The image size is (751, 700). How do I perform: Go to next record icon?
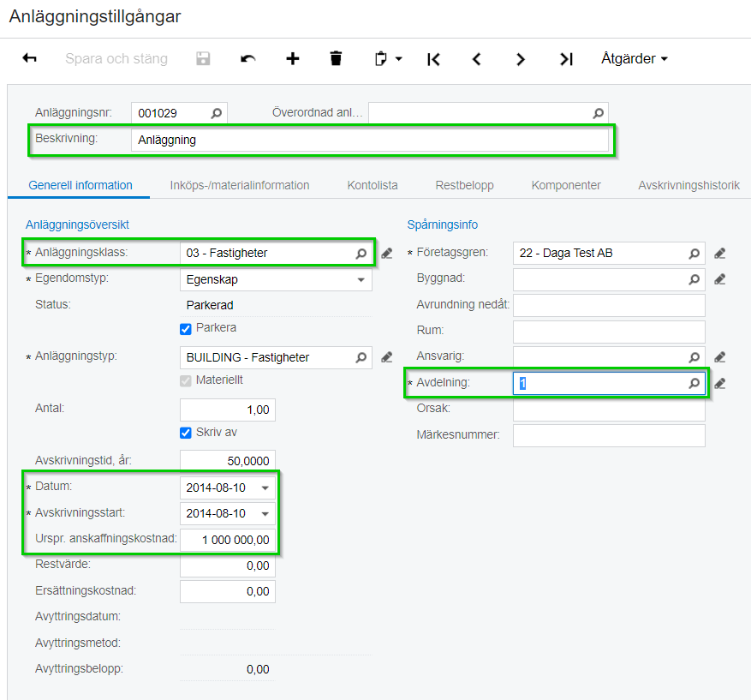click(x=521, y=59)
